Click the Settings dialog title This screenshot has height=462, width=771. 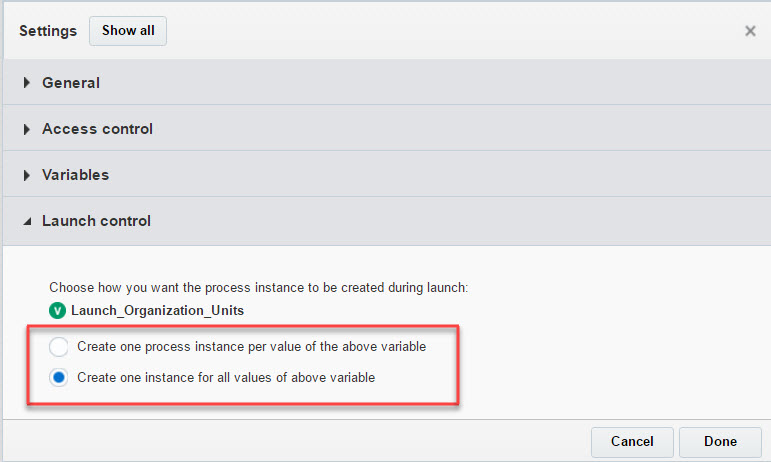[48, 31]
